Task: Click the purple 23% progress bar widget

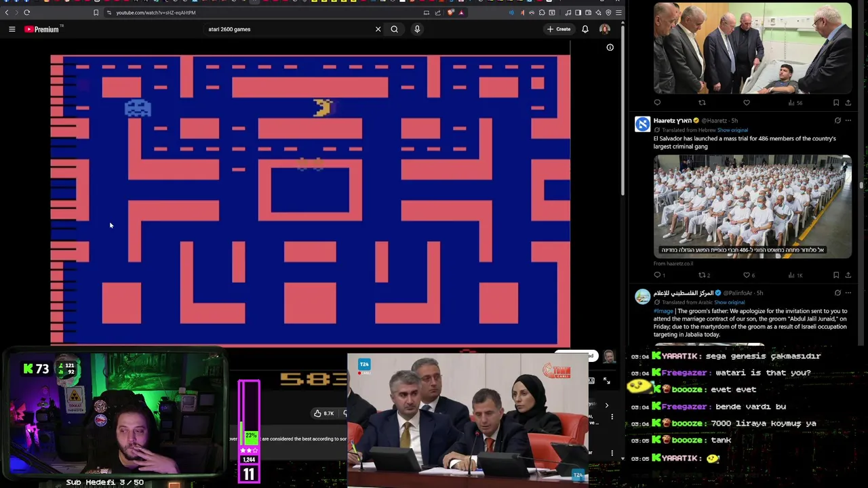Action: coord(249,431)
